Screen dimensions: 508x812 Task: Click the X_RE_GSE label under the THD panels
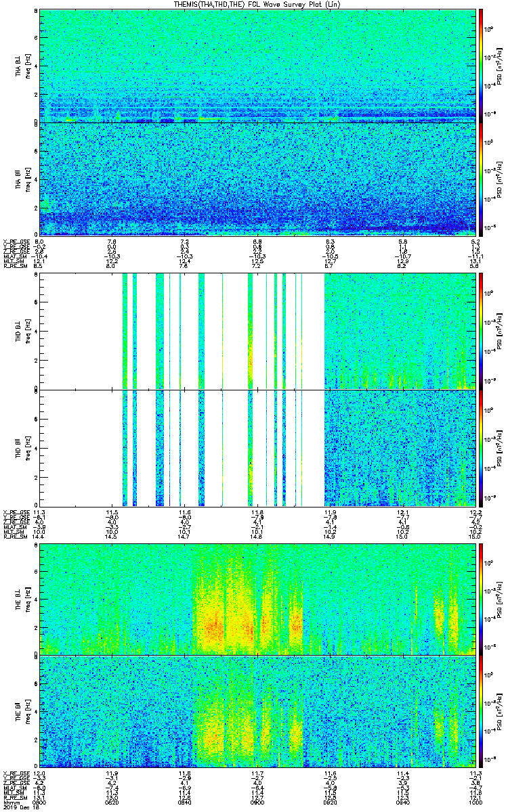16,512
